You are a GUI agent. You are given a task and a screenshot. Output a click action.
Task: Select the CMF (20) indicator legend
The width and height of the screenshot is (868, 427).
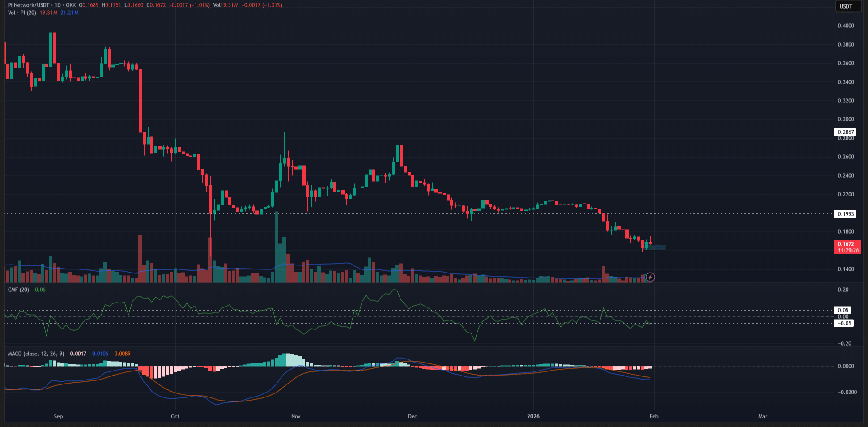pos(18,290)
